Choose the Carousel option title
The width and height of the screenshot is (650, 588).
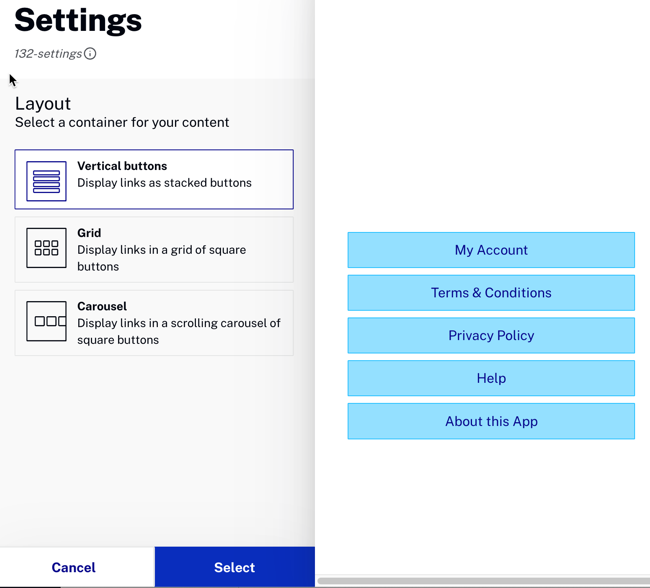tap(102, 306)
